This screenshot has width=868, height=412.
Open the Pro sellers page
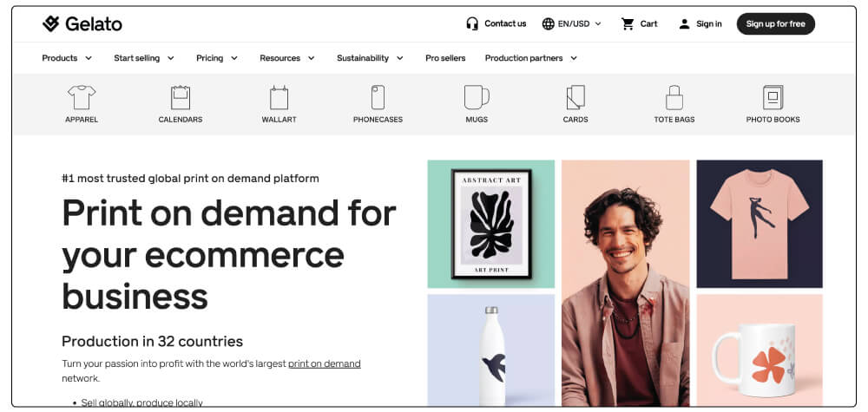[445, 58]
